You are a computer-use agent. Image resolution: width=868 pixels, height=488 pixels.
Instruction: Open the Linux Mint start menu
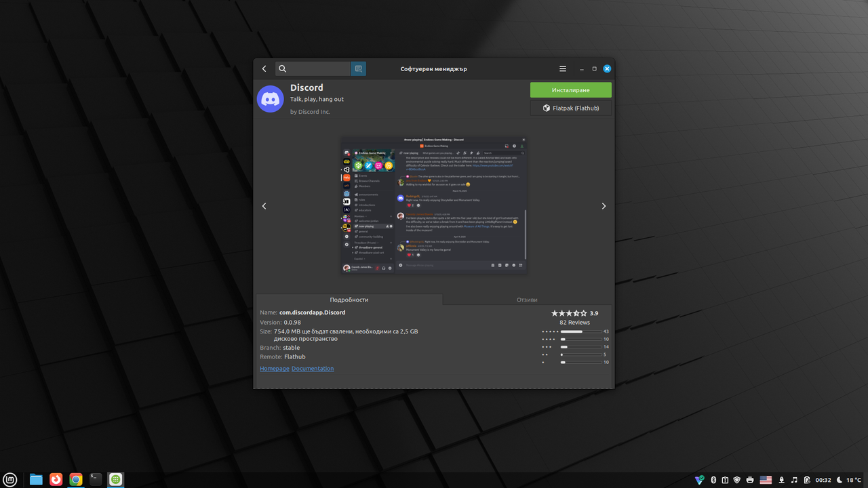point(10,479)
